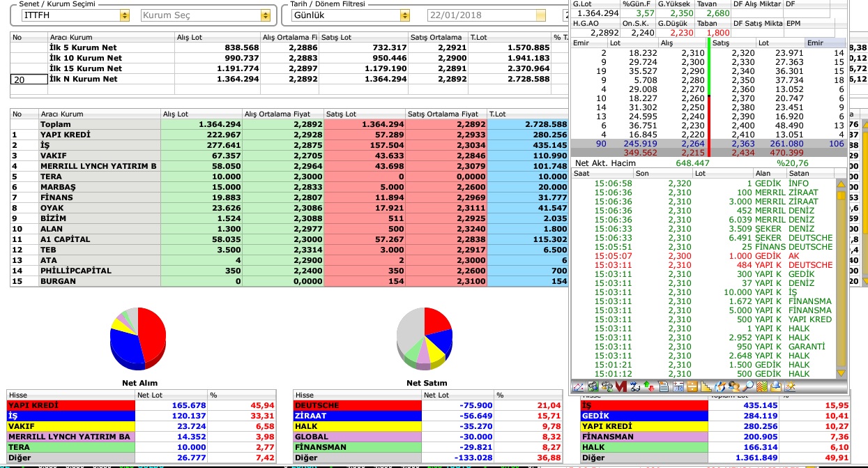868x468 pixels.
Task: Click the red M icon in bottom toolbar
Action: point(620,386)
